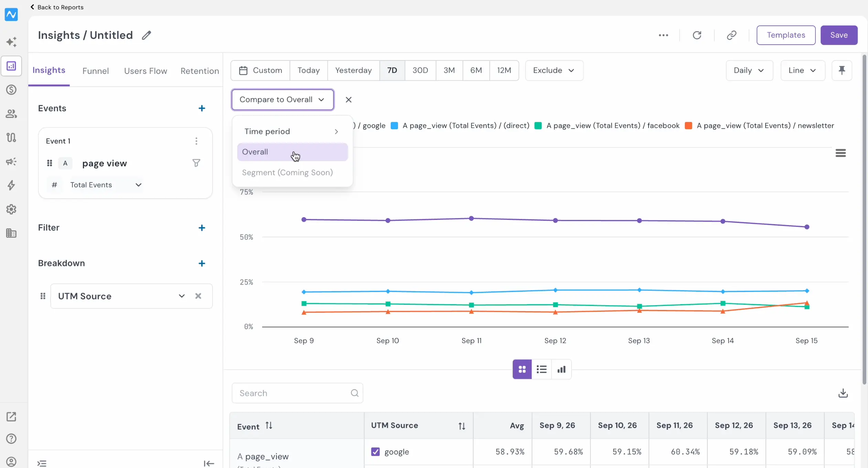
Task: Add a breakdown with the plus icon
Action: (x=202, y=264)
